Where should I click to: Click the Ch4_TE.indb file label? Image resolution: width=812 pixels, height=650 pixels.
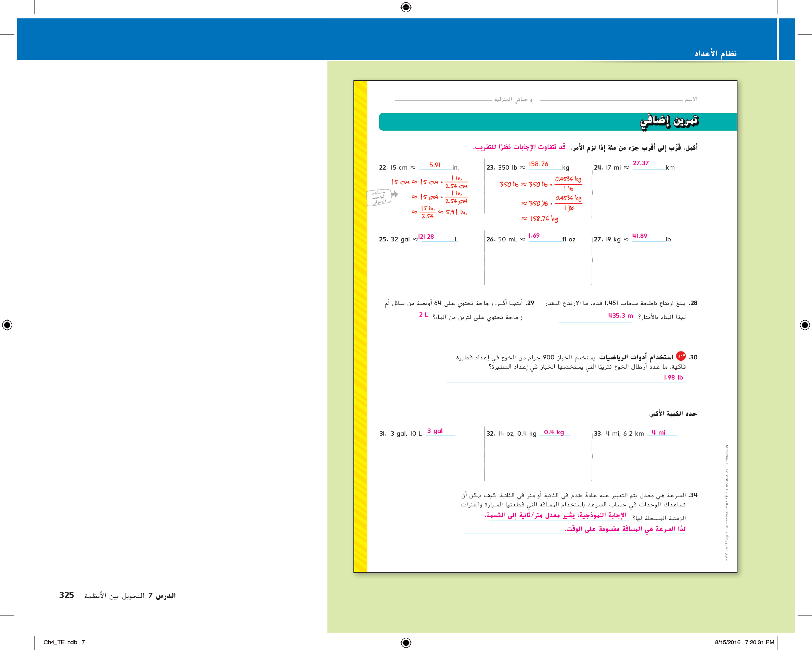tap(60, 642)
